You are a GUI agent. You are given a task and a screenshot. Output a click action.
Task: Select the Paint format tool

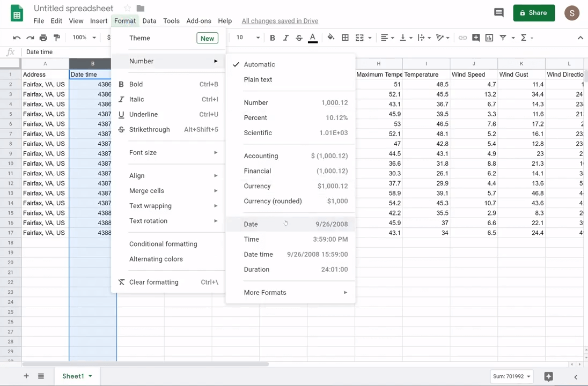click(57, 38)
